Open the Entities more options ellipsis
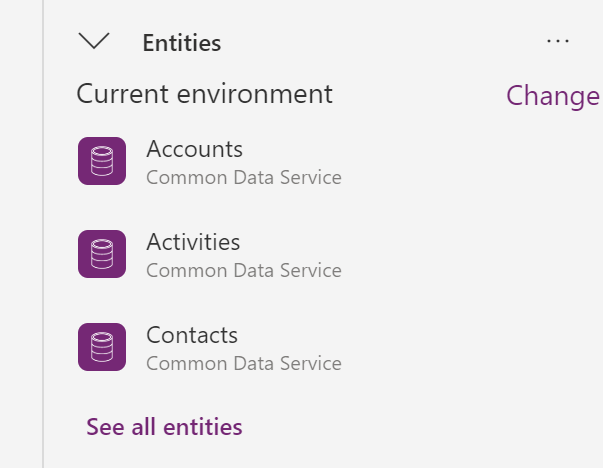Image resolution: width=603 pixels, height=468 pixels. click(x=557, y=42)
